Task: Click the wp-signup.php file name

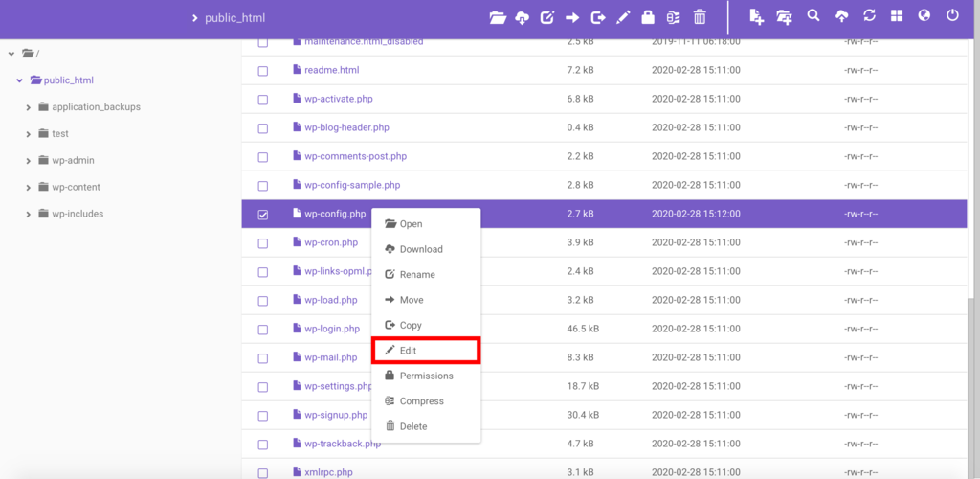Action: 336,415
